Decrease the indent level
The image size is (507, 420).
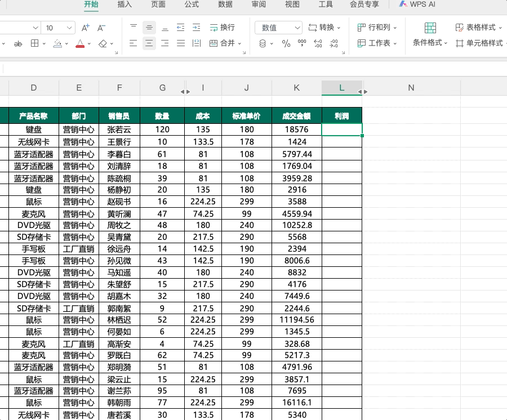point(180,28)
